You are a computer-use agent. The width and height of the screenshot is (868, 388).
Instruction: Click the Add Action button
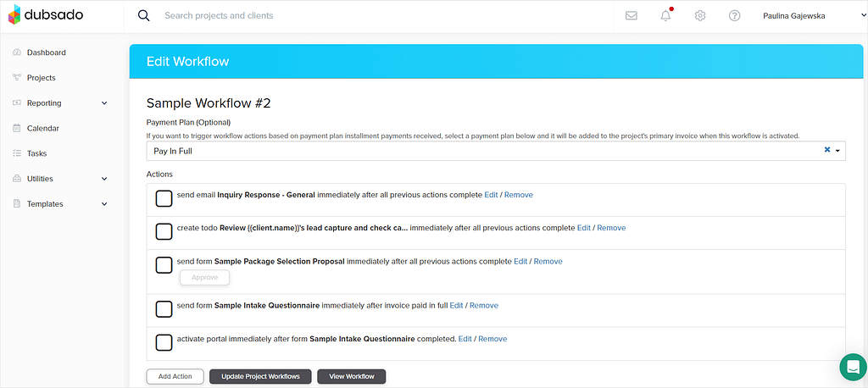[x=175, y=376]
